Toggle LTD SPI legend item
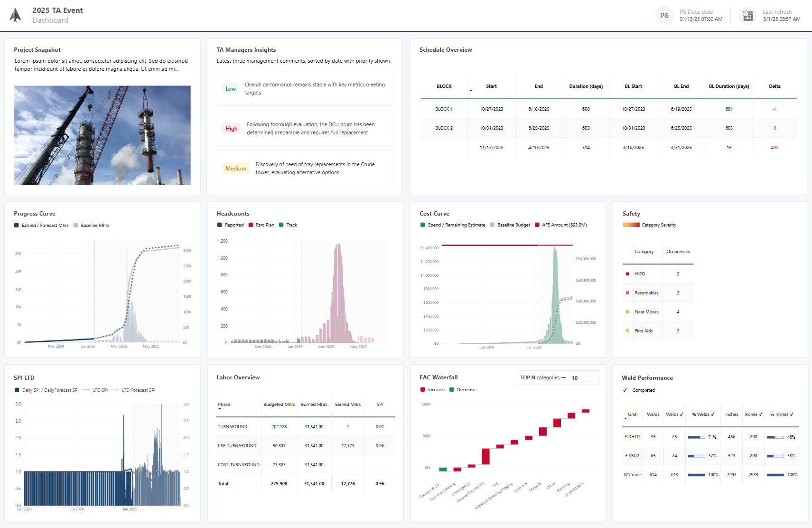 tap(95, 390)
